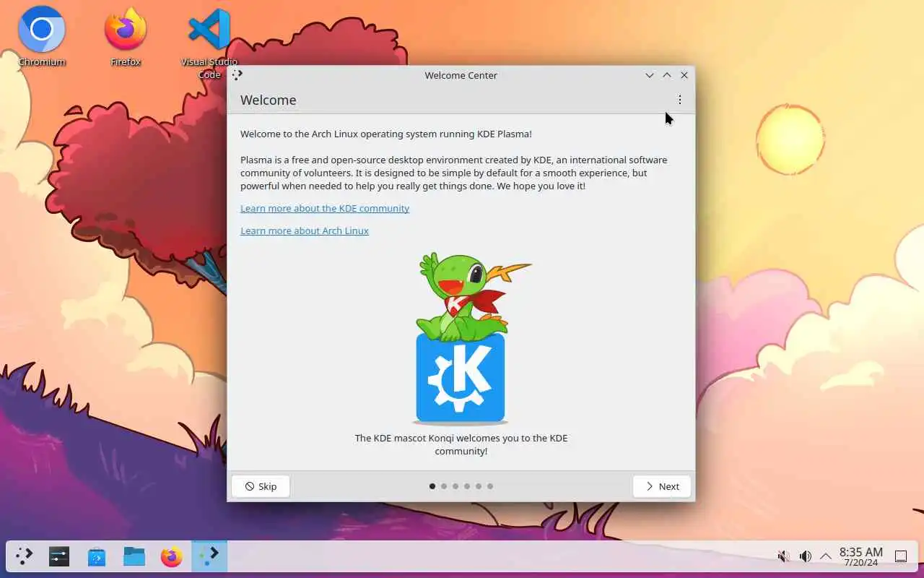Go to the Next page
This screenshot has height=578, width=924.
pyautogui.click(x=662, y=486)
